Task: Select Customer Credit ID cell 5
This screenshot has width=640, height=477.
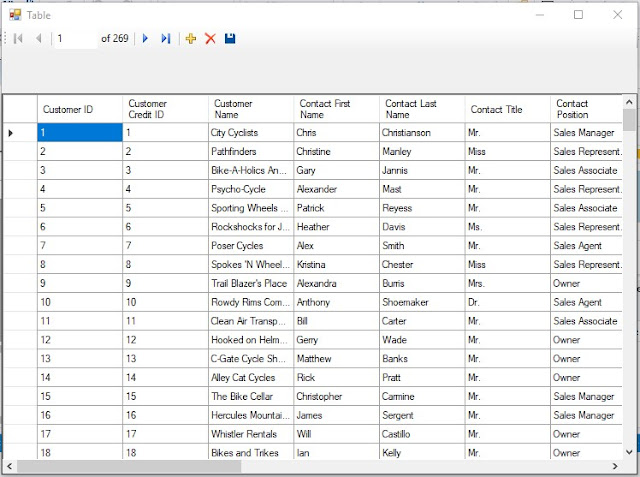Action: coord(165,208)
